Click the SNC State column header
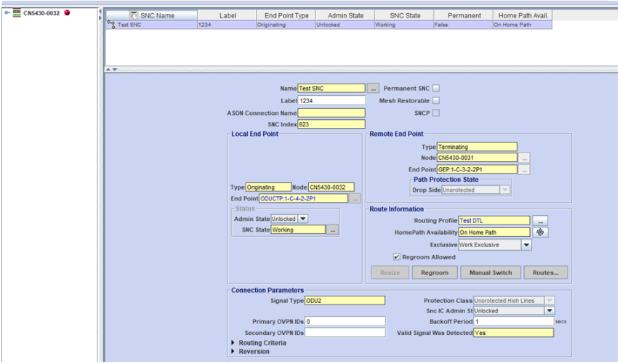The image size is (620, 364). click(404, 15)
